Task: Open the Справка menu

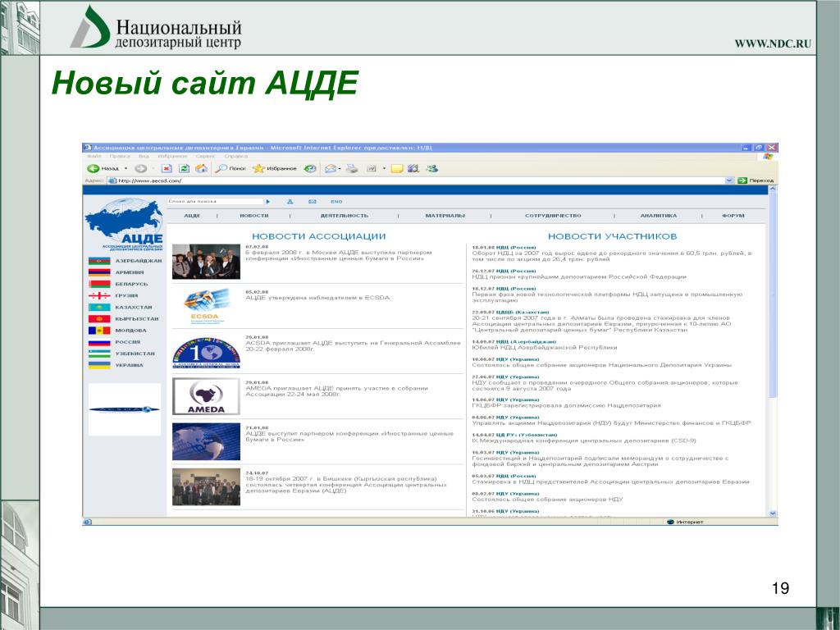Action: pyautogui.click(x=236, y=157)
